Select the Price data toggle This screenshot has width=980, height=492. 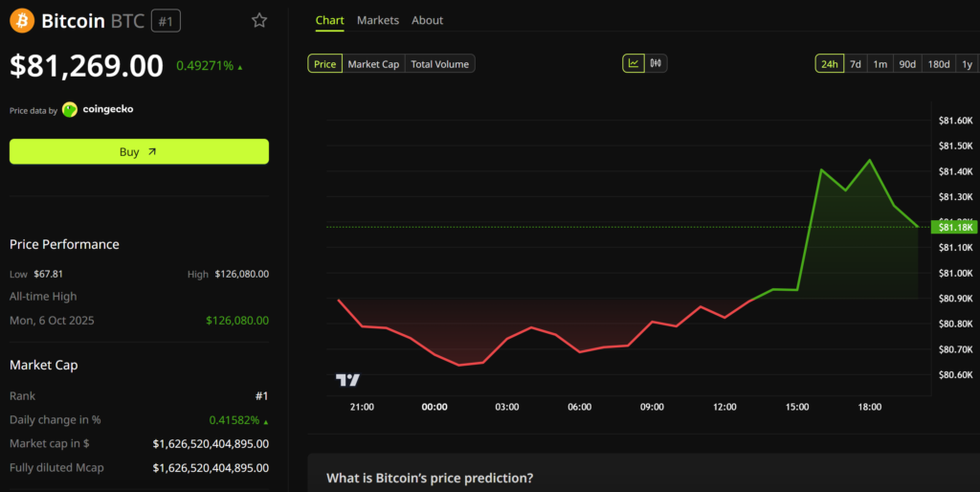324,64
